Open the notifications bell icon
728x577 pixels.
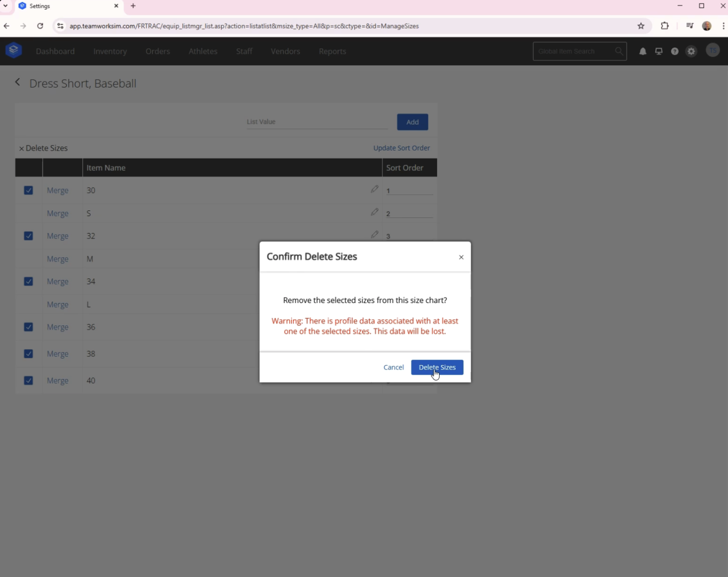(643, 51)
